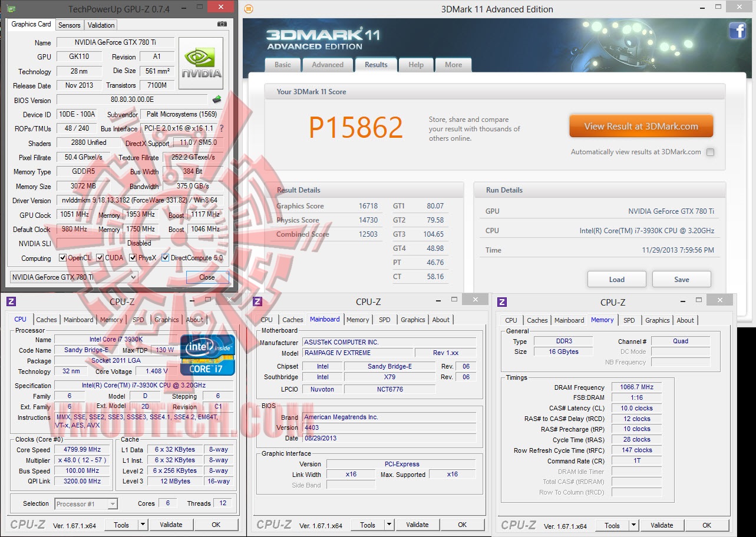Expand Tools arrow in CPU-Z CPU window
756x537 pixels.
(143, 525)
